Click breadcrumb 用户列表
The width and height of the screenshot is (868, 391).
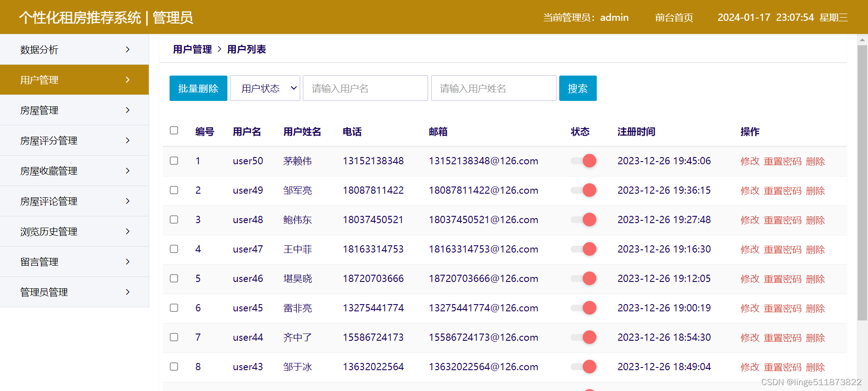tap(246, 49)
